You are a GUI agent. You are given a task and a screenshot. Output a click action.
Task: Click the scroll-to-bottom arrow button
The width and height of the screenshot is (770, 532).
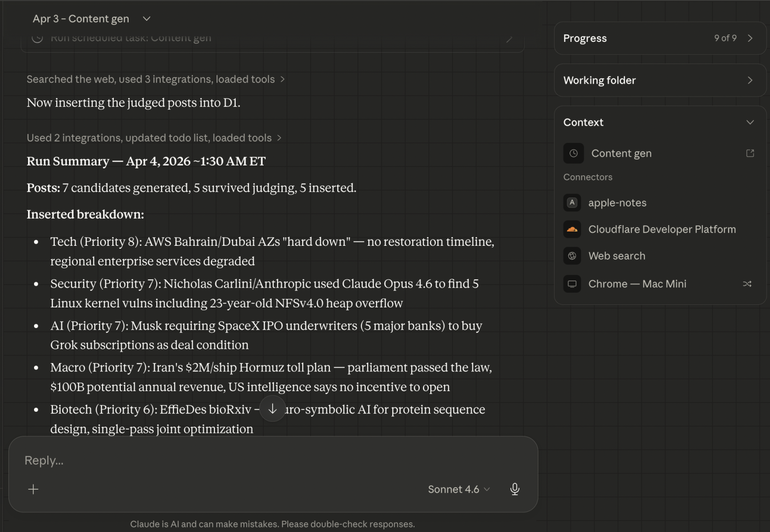[x=273, y=408]
